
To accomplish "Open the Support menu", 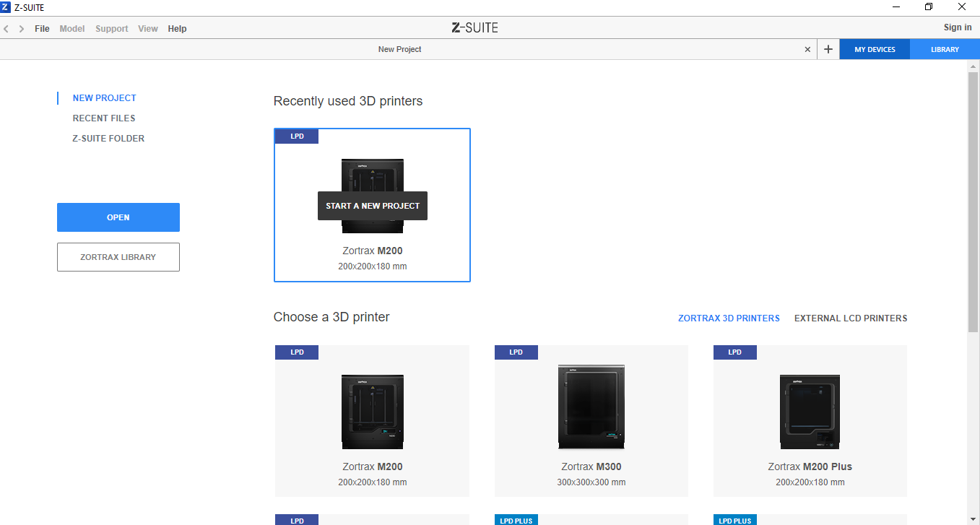I will [x=112, y=29].
